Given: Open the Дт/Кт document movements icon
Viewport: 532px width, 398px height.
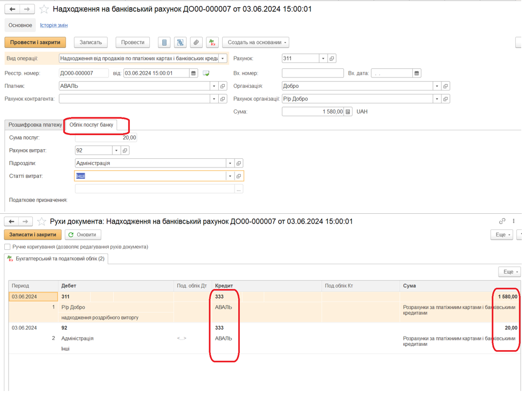Looking at the screenshot, I should click(212, 43).
